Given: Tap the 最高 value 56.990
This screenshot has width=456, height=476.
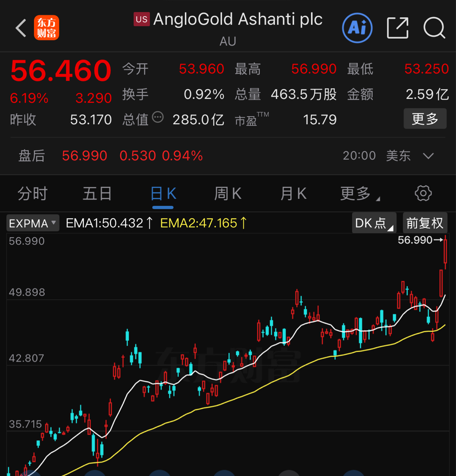Looking at the screenshot, I should coord(314,69).
